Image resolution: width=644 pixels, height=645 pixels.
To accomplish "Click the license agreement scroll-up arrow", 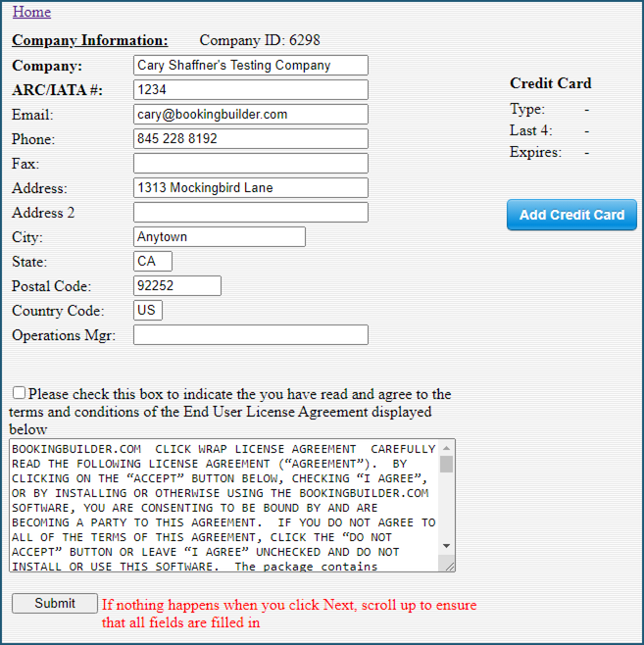I will click(447, 449).
